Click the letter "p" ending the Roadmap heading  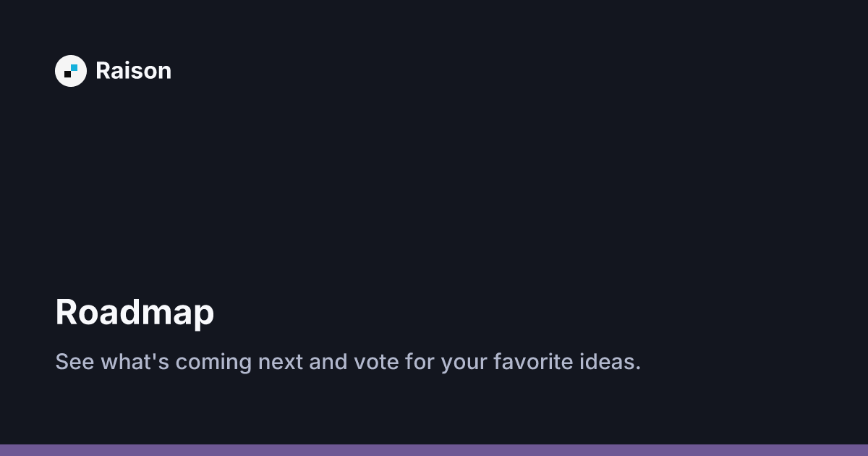pyautogui.click(x=204, y=316)
